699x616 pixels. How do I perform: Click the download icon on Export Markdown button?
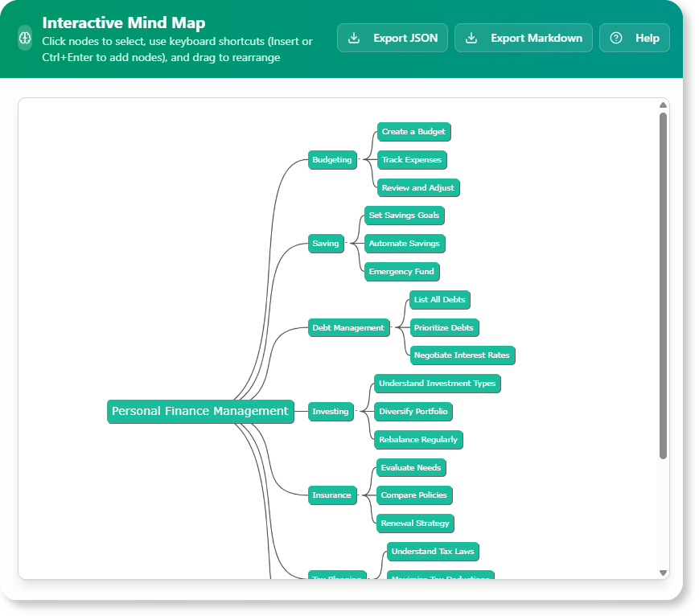click(474, 37)
